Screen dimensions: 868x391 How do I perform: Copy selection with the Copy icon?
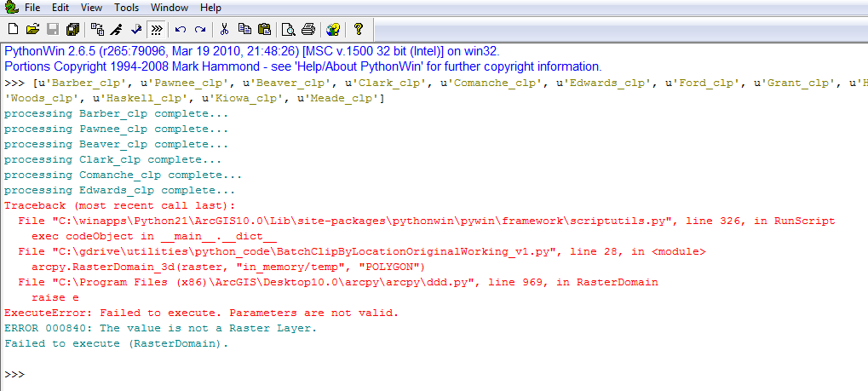pos(244,29)
